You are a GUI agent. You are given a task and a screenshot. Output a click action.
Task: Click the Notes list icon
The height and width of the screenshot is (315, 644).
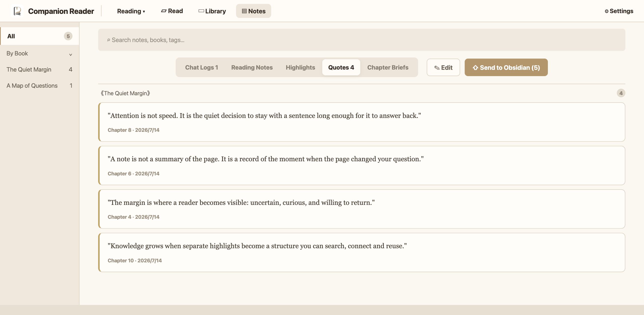pos(244,11)
